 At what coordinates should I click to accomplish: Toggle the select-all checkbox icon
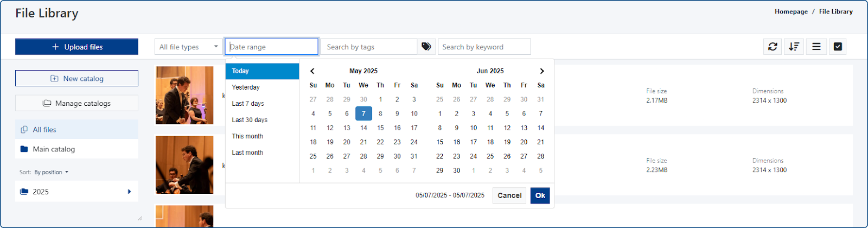pos(838,47)
